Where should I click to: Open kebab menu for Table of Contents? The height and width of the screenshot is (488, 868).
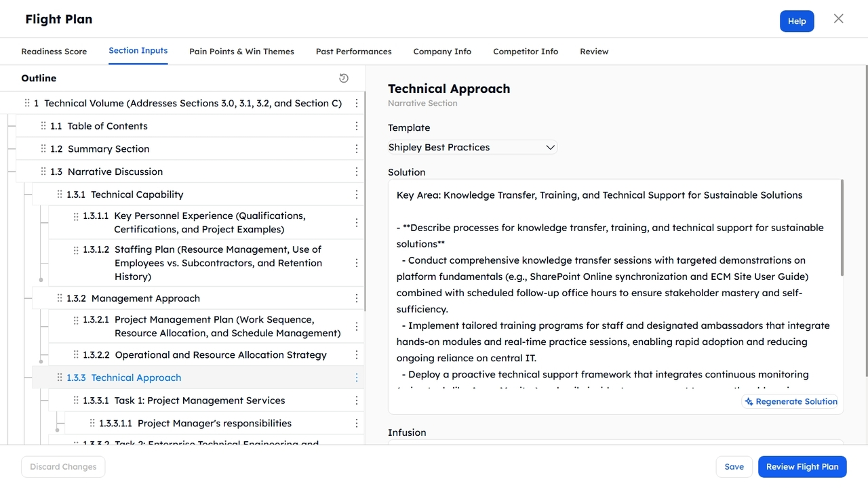coord(357,126)
